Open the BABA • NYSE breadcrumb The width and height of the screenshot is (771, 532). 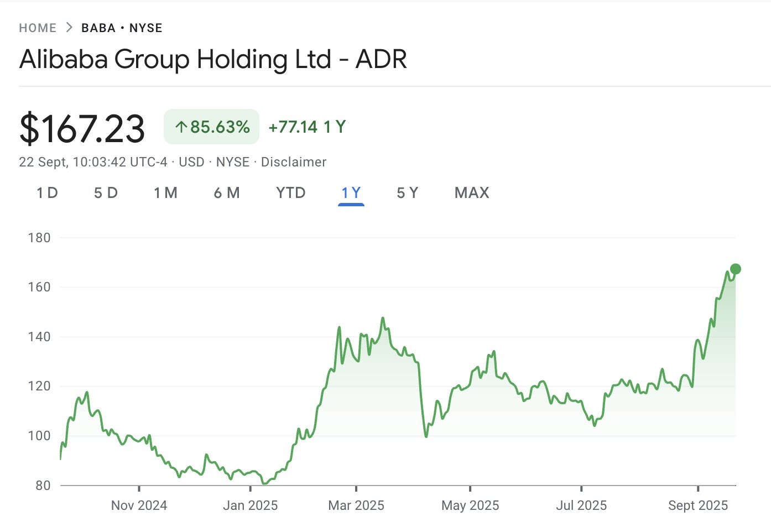click(x=122, y=28)
